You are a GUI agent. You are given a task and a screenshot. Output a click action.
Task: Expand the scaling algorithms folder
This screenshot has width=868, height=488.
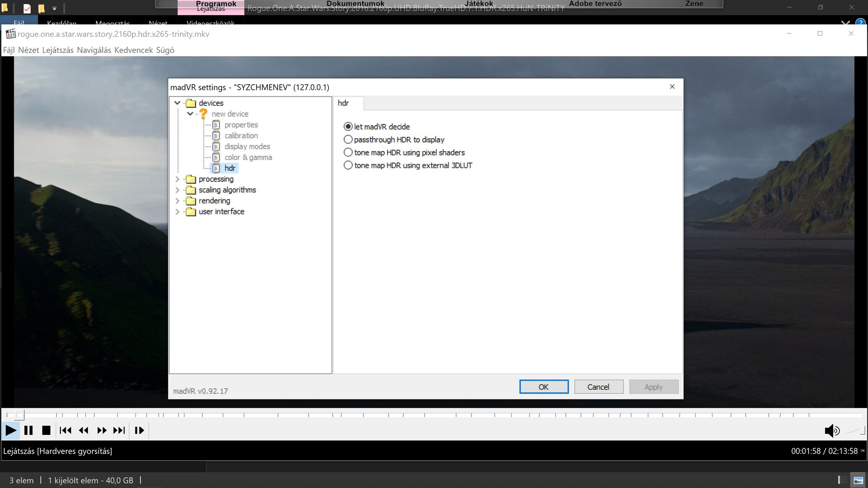(177, 190)
